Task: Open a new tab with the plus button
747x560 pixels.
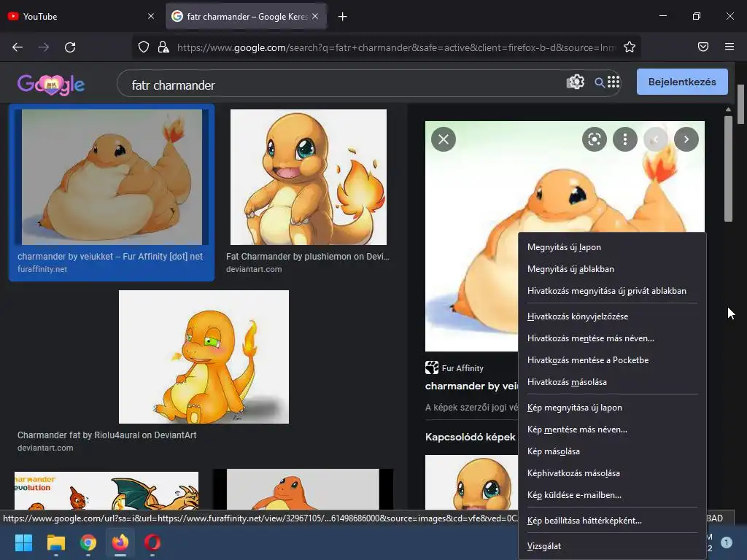Action: [343, 17]
